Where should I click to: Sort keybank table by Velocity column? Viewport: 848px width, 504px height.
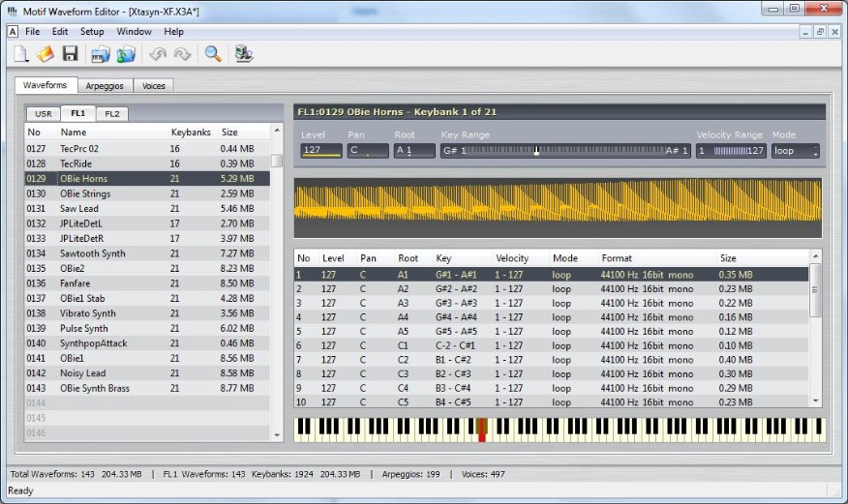coord(520,258)
